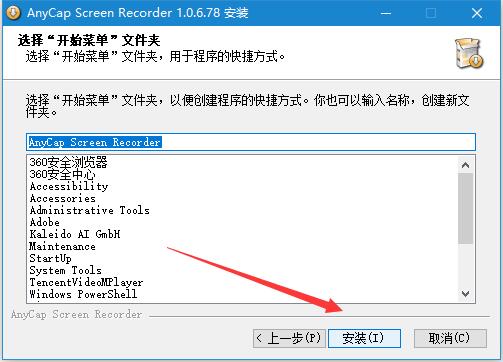The width and height of the screenshot is (503, 362).
Task: Click the folder list scroll up arrow
Action: [x=465, y=165]
